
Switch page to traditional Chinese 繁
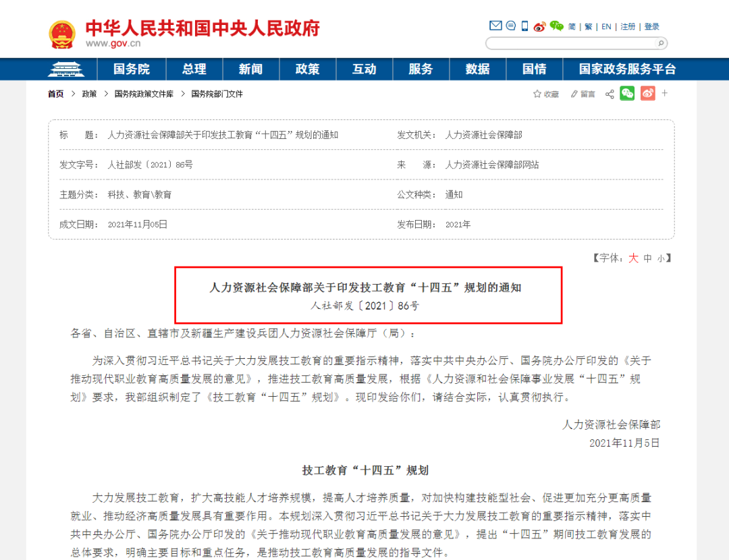[587, 26]
